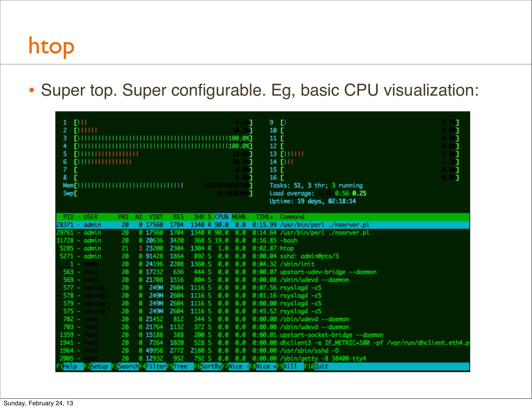The height and width of the screenshot is (409, 532).
Task: Open F2 Setup menu
Action: (x=99, y=366)
